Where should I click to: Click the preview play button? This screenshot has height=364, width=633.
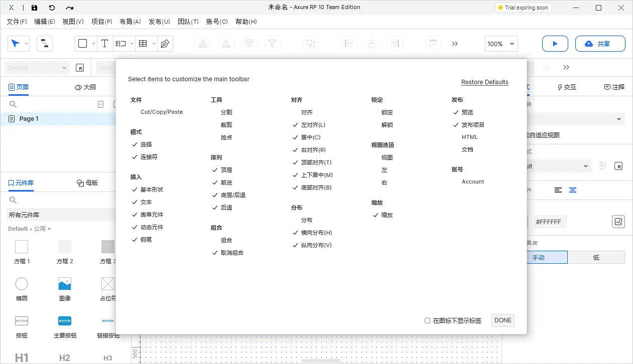(x=555, y=44)
